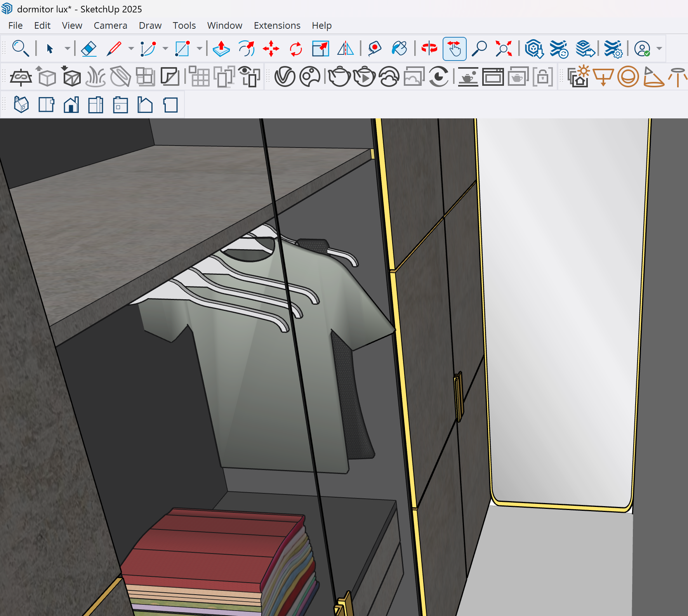
Task: Switch to the Orbit tool
Action: pyautogui.click(x=429, y=49)
